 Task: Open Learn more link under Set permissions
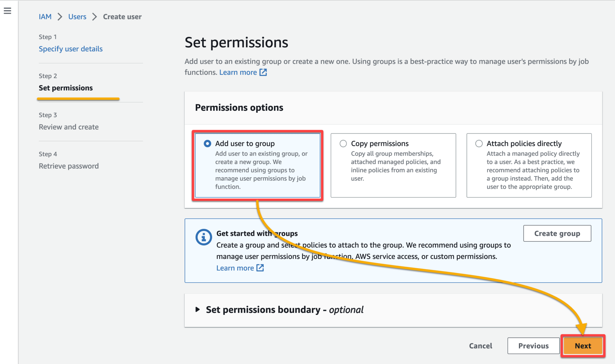[x=238, y=72]
